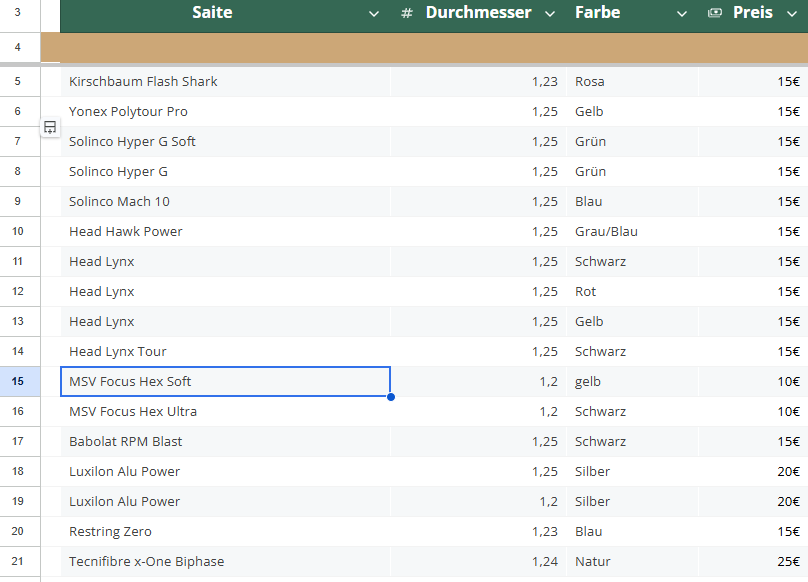Select the row 15 header
The height and width of the screenshot is (582, 808).
tap(19, 381)
